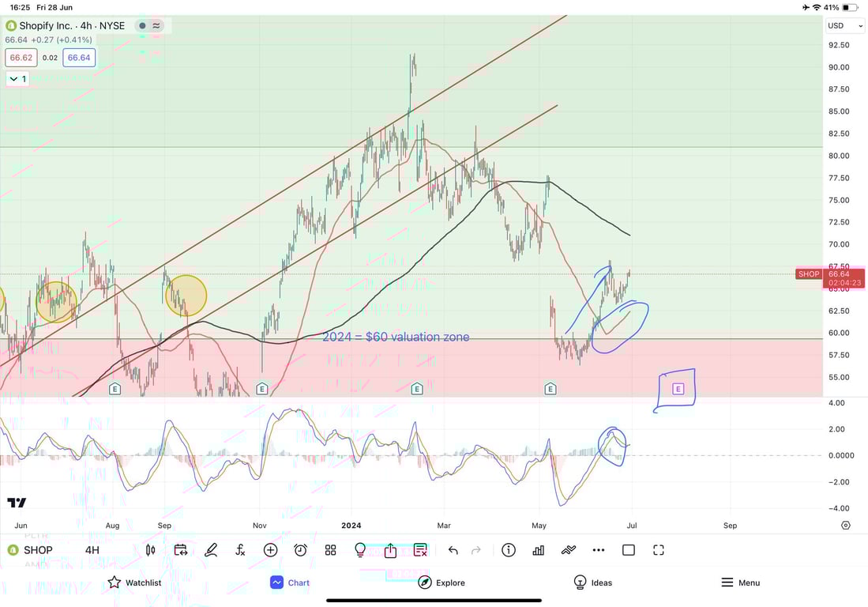Tap the battery indicator in status bar
This screenshot has height=607, width=868.
(850, 7)
